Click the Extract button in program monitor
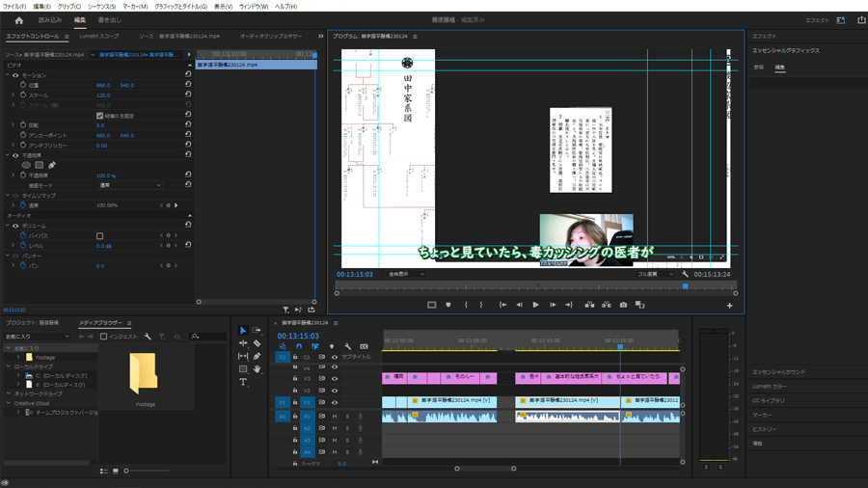This screenshot has width=868, height=488. pos(607,305)
